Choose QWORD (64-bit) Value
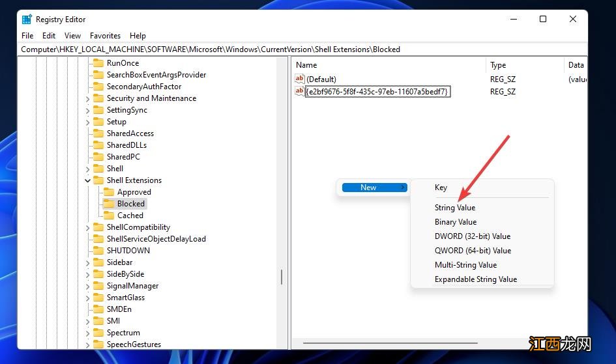This screenshot has height=364, width=616. coord(473,251)
